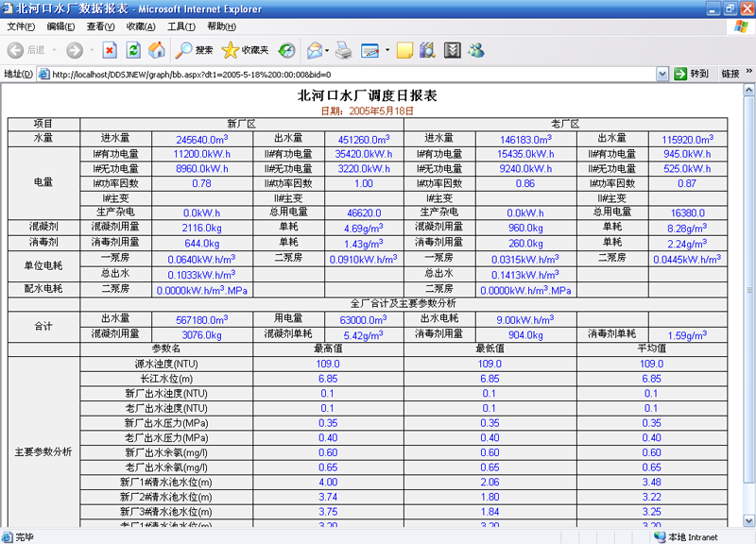Refresh the current page
This screenshot has height=544, width=756.
click(133, 50)
